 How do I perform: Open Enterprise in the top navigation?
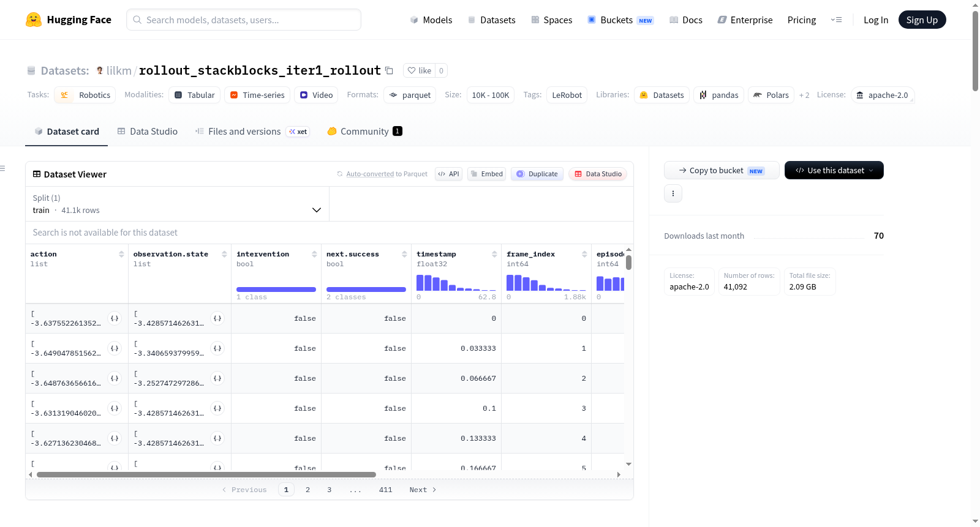[745, 20]
